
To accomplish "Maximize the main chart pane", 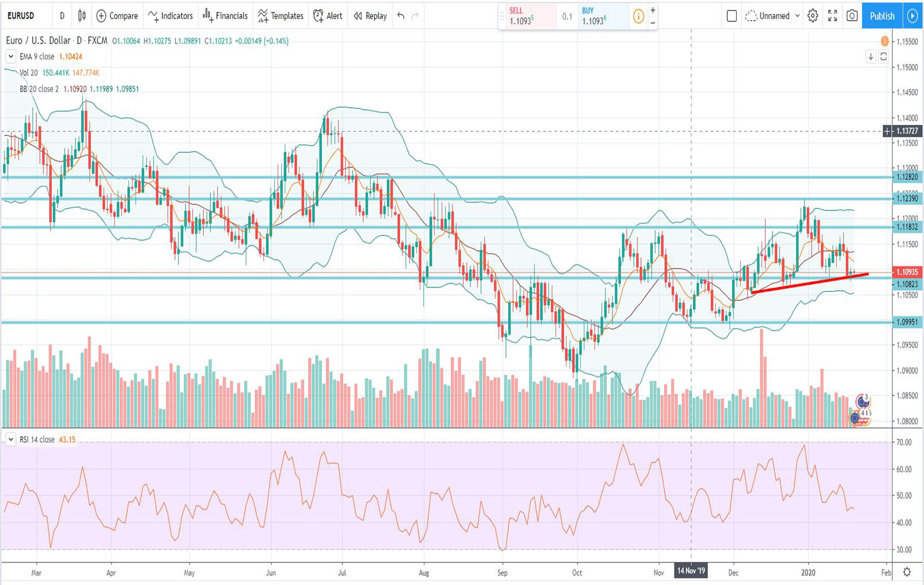I will (884, 56).
